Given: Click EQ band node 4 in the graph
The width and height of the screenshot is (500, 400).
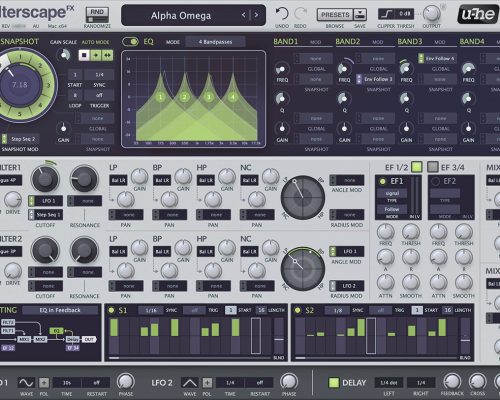Looking at the screenshot, I should (x=233, y=97).
